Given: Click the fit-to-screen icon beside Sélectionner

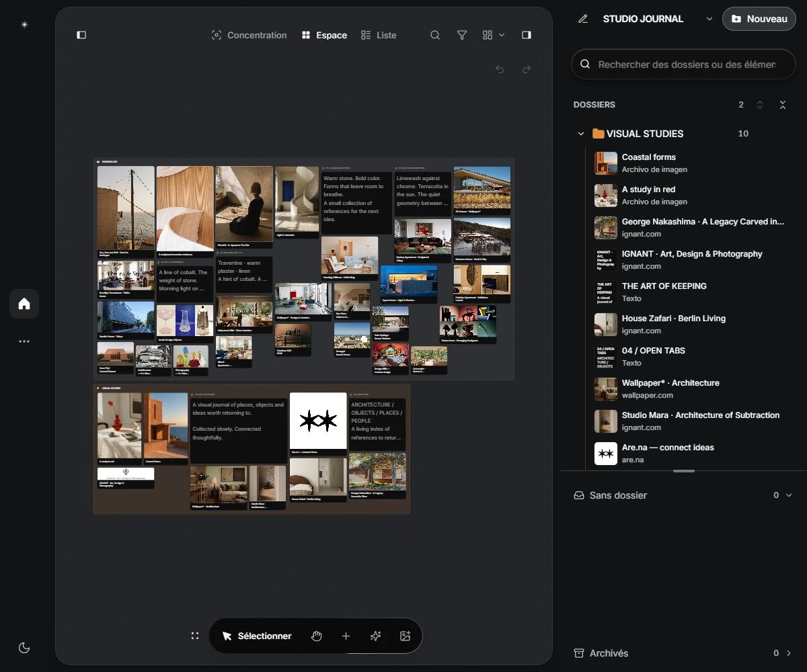Looking at the screenshot, I should click(x=195, y=636).
